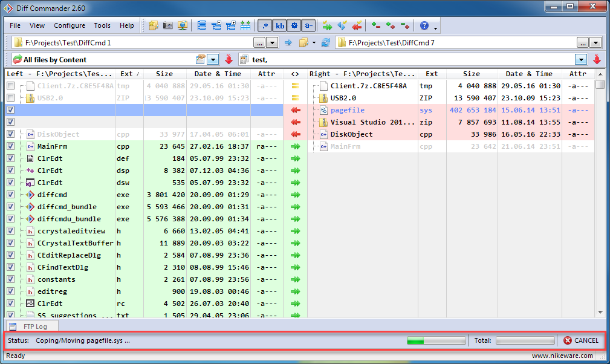
Task: Click the 'kb' size display toolbar button
Action: pyautogui.click(x=280, y=25)
